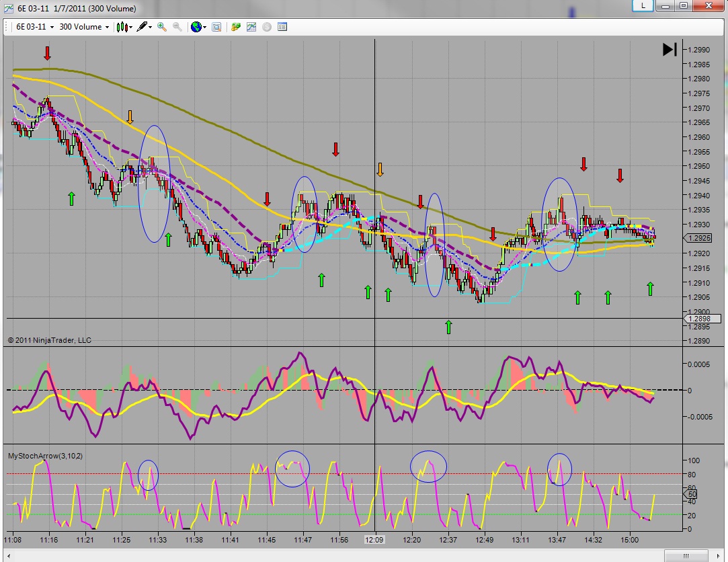The height and width of the screenshot is (562, 728).
Task: Maximize the chart window
Action: [x=684, y=5]
